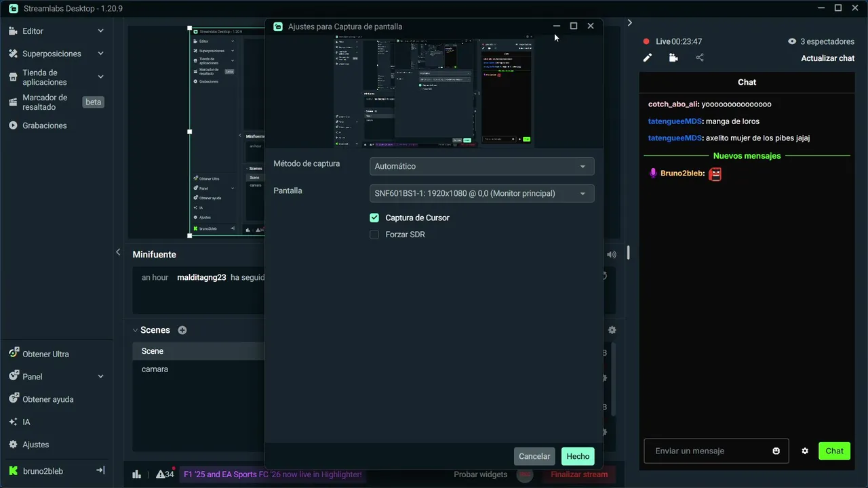The height and width of the screenshot is (488, 868).
Task: Enable Forzar SDR checkbox
Action: click(374, 235)
